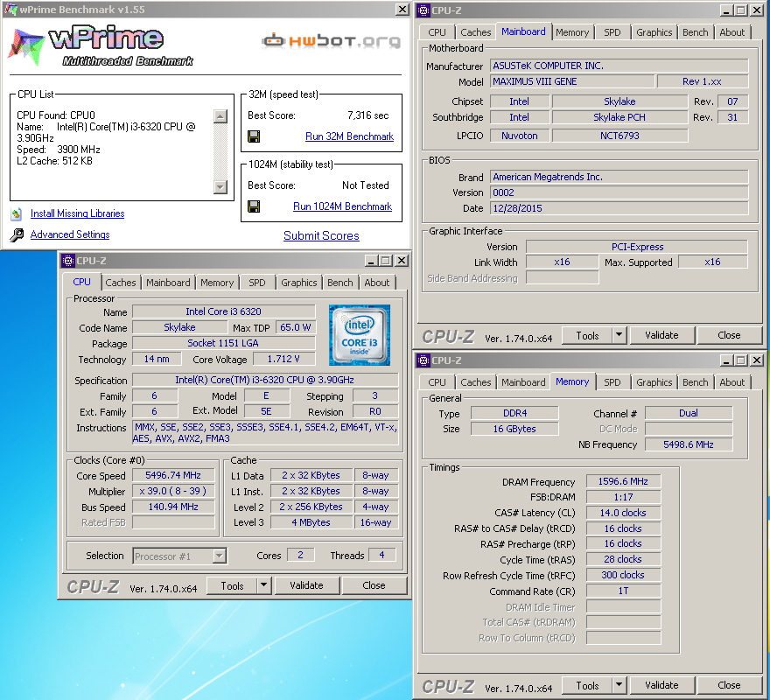Click the CPU-Z icon in CPU window title bar
The image size is (770, 700).
67,261
